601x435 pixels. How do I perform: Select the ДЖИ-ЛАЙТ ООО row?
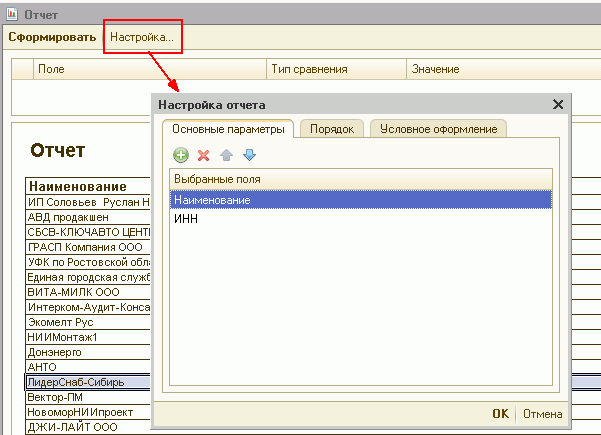(x=88, y=427)
